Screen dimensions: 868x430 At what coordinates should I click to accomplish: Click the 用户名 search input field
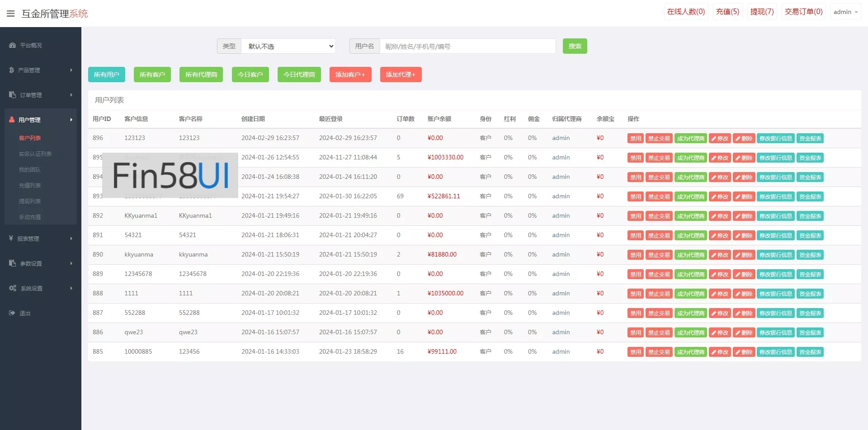pyautogui.click(x=467, y=46)
